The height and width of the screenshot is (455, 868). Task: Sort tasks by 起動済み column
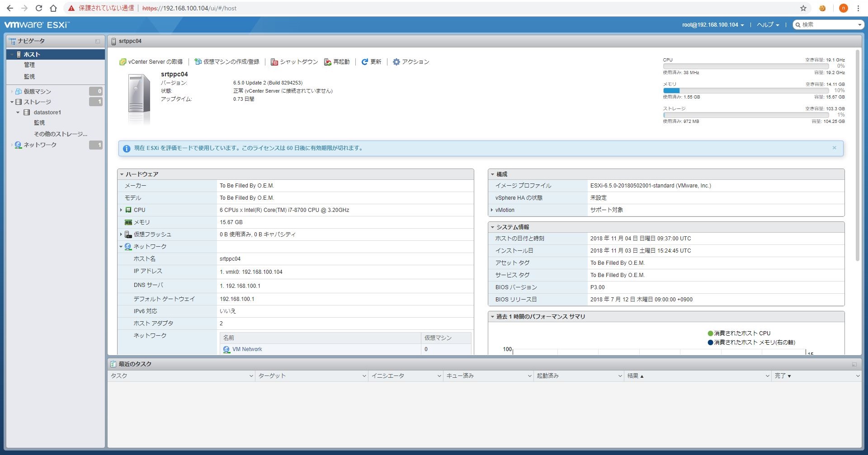580,376
